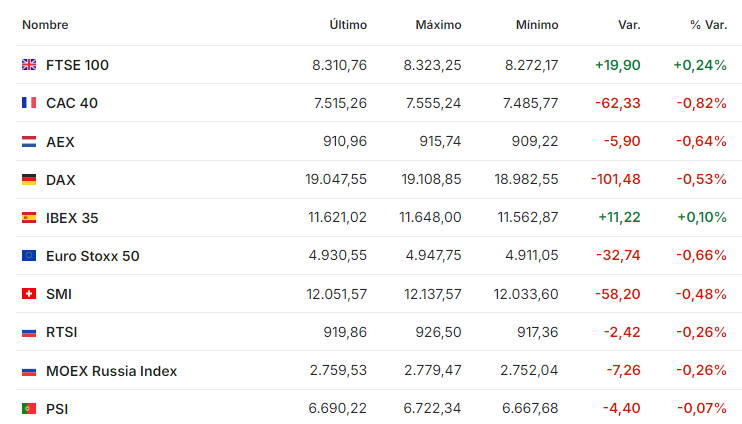The width and height of the screenshot is (742, 424).
Task: Open the FTSE 100 index link
Action: [77, 65]
